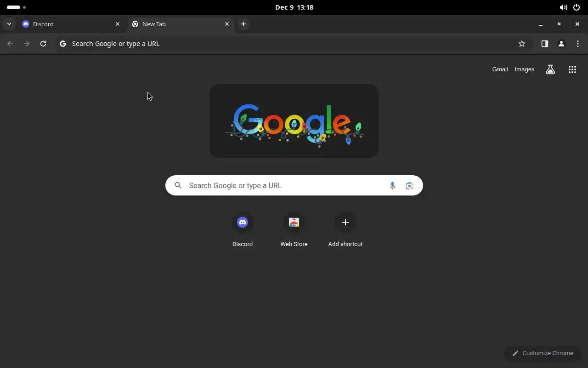Click the Google holiday lights doodle

pos(294,121)
